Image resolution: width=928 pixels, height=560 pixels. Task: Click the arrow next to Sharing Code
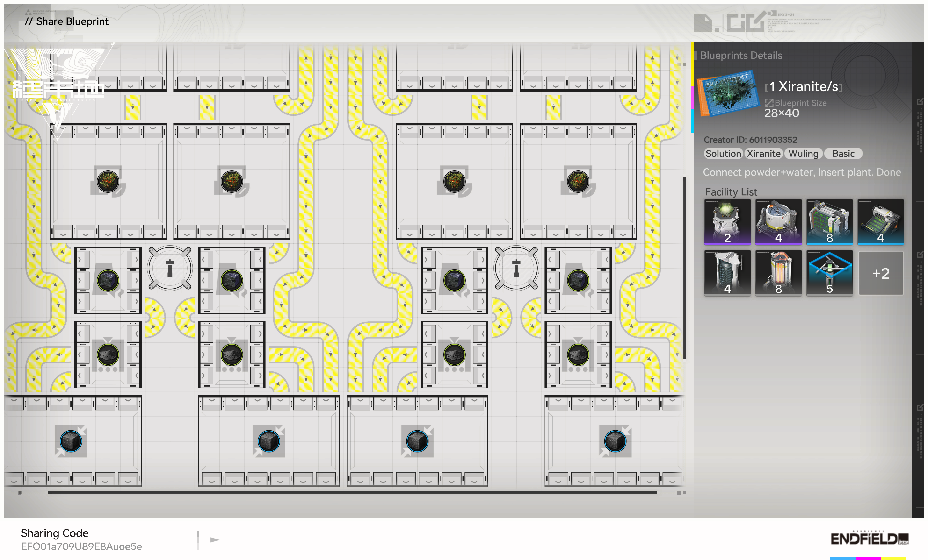pyautogui.click(x=214, y=540)
